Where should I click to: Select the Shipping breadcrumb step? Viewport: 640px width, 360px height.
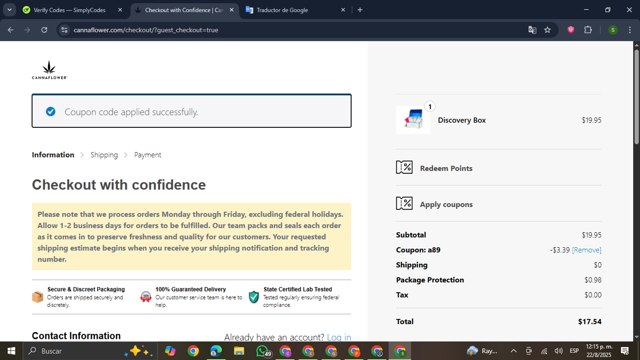coord(104,155)
